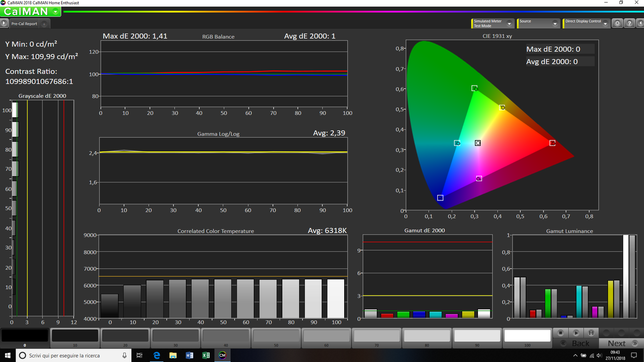This screenshot has width=644, height=362.
Task: Click the read continuous bracket icon
Action: pyautogui.click(x=591, y=333)
